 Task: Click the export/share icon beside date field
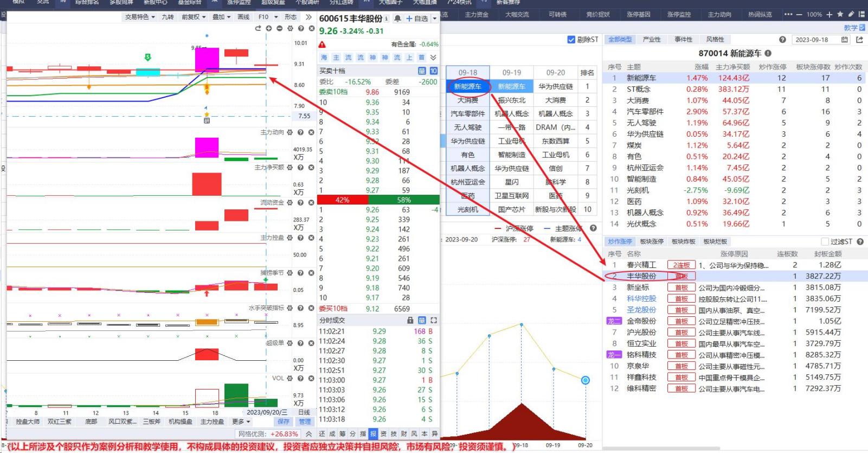pos(859,40)
